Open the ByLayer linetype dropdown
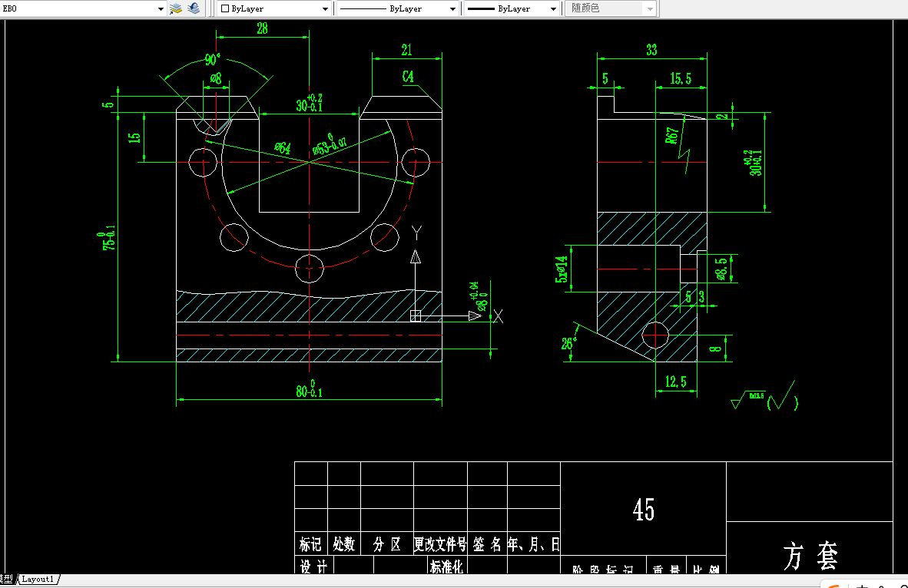This screenshot has width=908, height=588. point(398,8)
